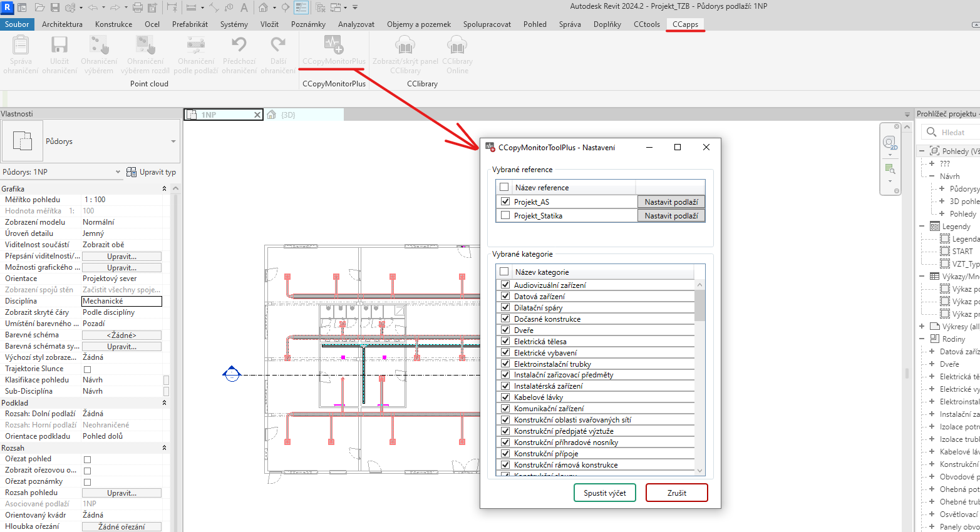Check the Projekt_Statika reference checkbox
The image size is (980, 532).
pyautogui.click(x=505, y=215)
